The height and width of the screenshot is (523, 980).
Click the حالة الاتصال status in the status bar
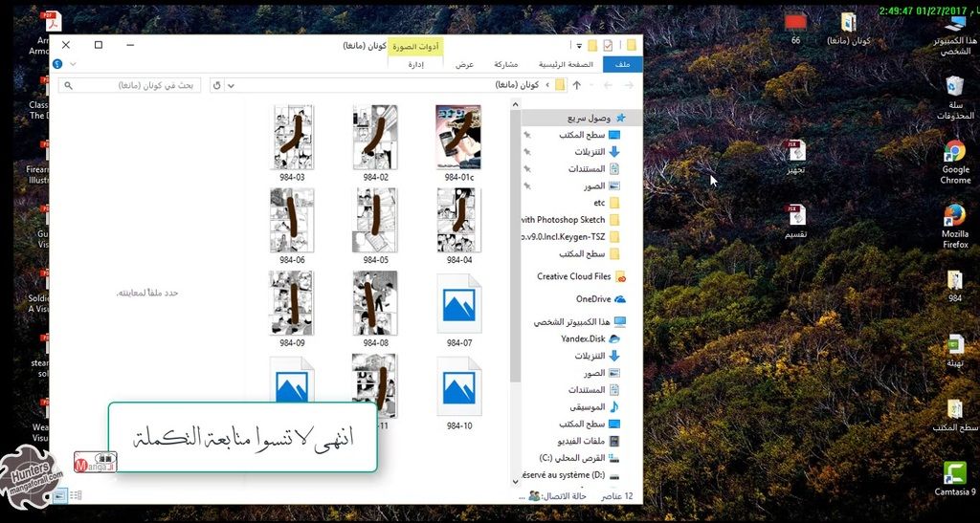pyautogui.click(x=557, y=496)
